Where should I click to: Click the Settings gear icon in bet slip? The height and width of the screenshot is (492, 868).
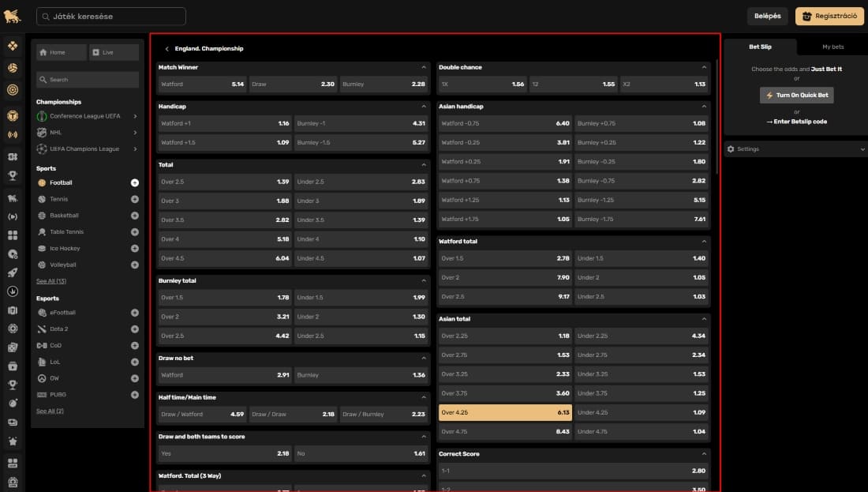pyautogui.click(x=731, y=149)
